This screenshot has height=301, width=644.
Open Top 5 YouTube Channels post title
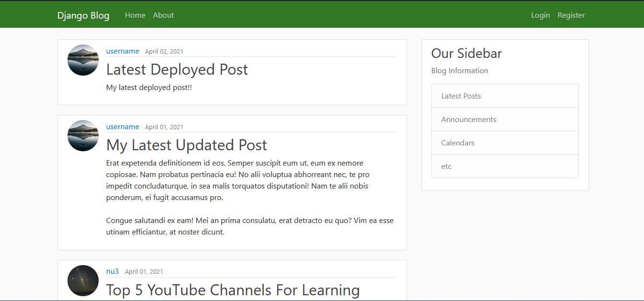click(233, 290)
